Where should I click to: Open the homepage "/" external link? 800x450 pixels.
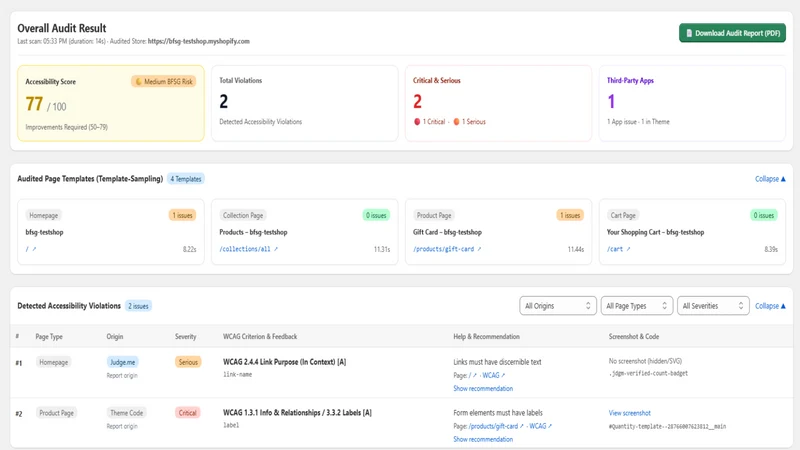(31, 249)
